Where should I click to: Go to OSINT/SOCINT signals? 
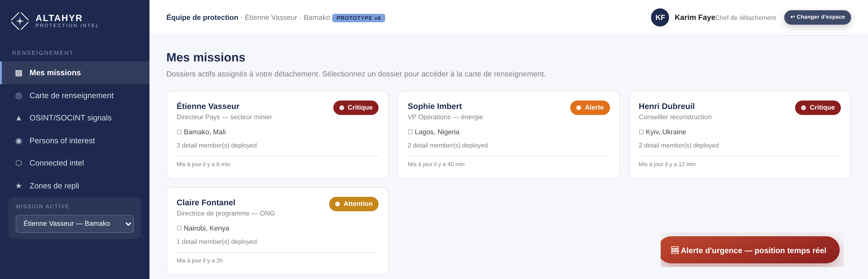75,118
